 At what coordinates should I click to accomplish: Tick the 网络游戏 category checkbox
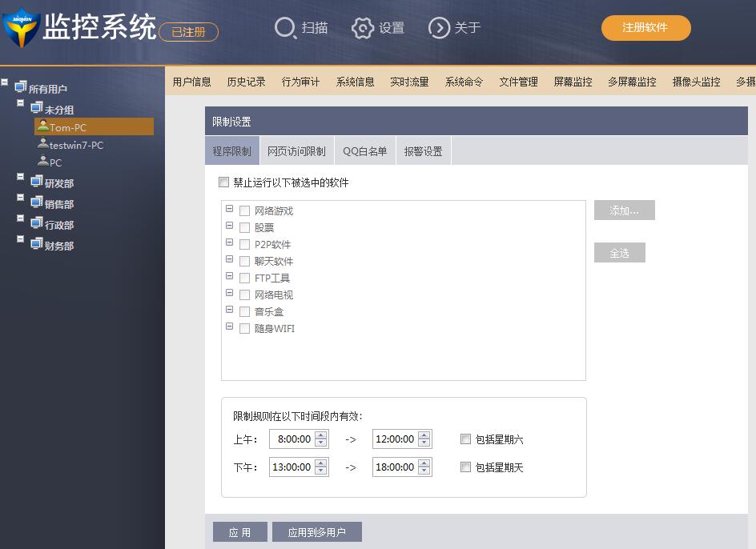(245, 211)
